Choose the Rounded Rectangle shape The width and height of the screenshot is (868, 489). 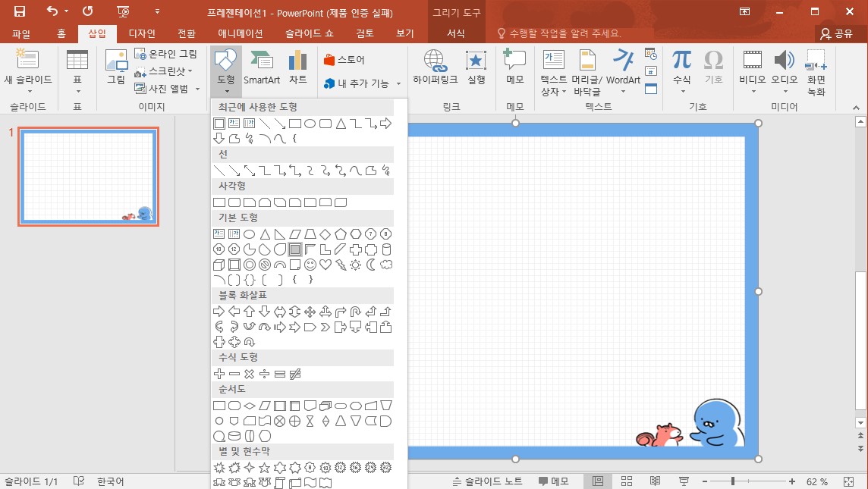(x=234, y=202)
